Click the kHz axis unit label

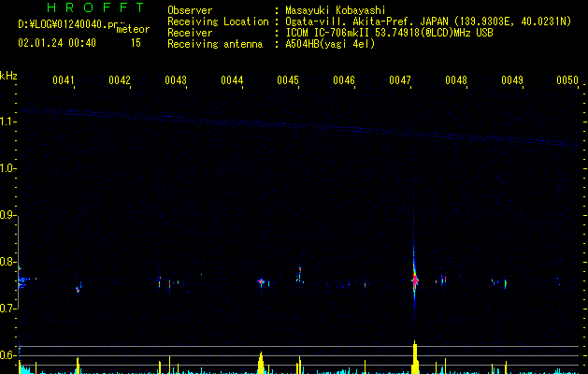point(8,76)
